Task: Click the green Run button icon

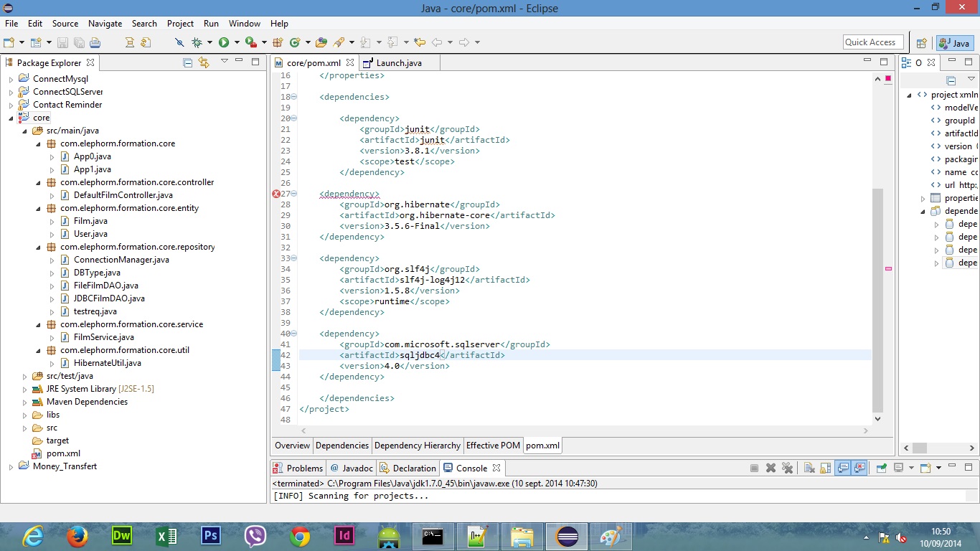Action: pos(224,42)
